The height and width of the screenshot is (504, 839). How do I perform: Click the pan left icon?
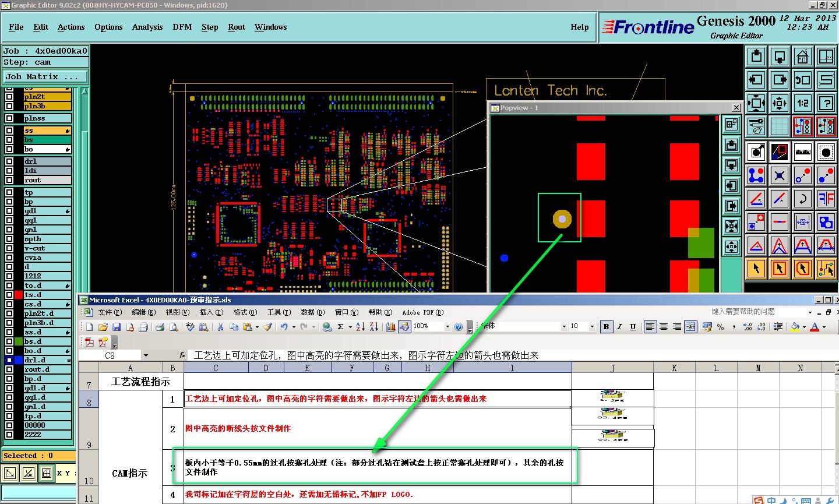(756, 80)
